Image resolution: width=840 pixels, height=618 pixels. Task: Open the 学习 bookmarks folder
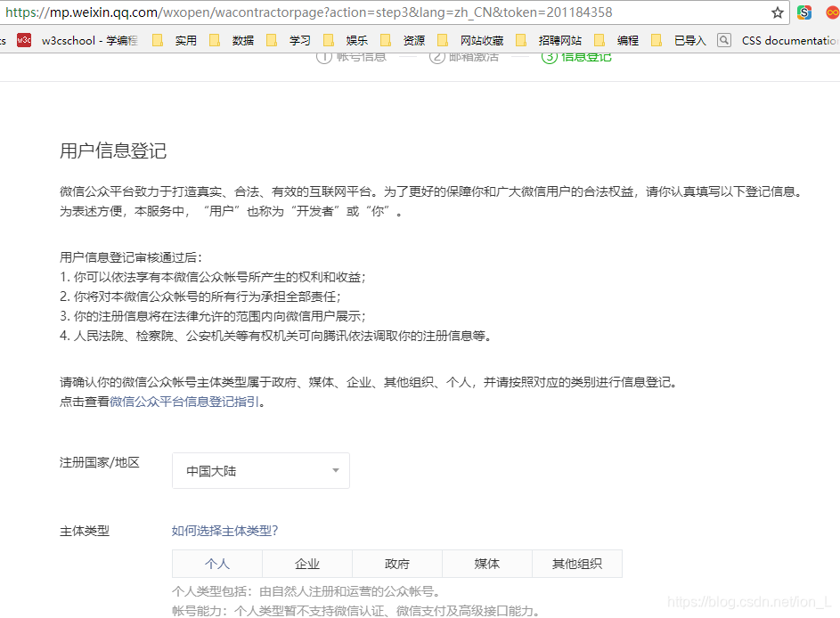pos(289,40)
